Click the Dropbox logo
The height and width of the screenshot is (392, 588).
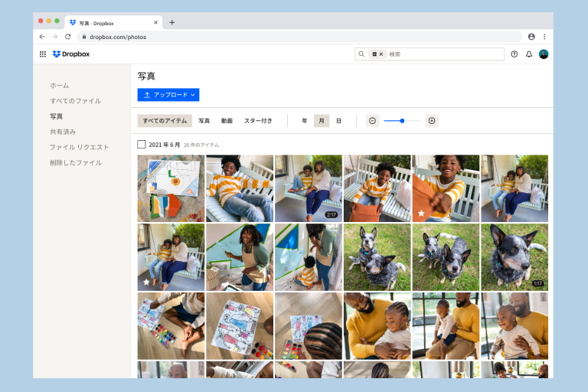71,54
